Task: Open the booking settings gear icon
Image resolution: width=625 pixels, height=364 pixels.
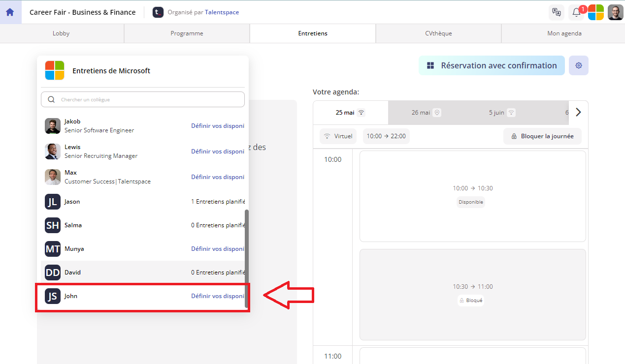Action: tap(579, 65)
